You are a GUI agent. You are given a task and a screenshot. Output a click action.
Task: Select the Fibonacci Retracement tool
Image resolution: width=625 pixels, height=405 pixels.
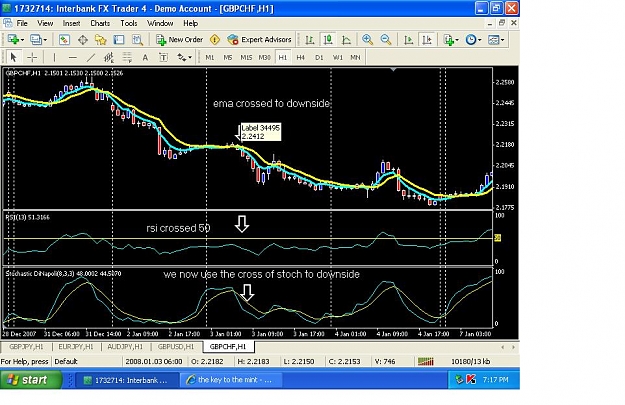click(127, 57)
